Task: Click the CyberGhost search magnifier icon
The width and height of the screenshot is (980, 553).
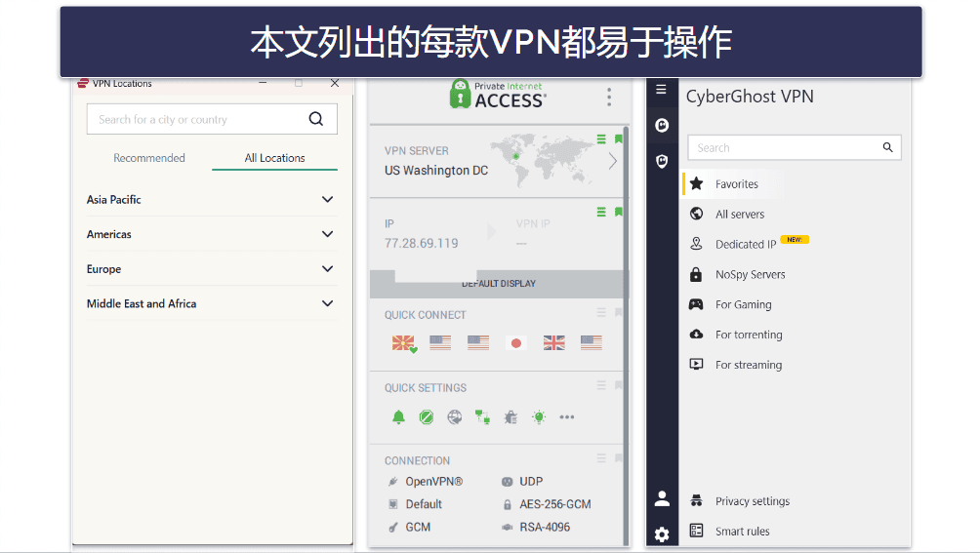Action: [887, 147]
